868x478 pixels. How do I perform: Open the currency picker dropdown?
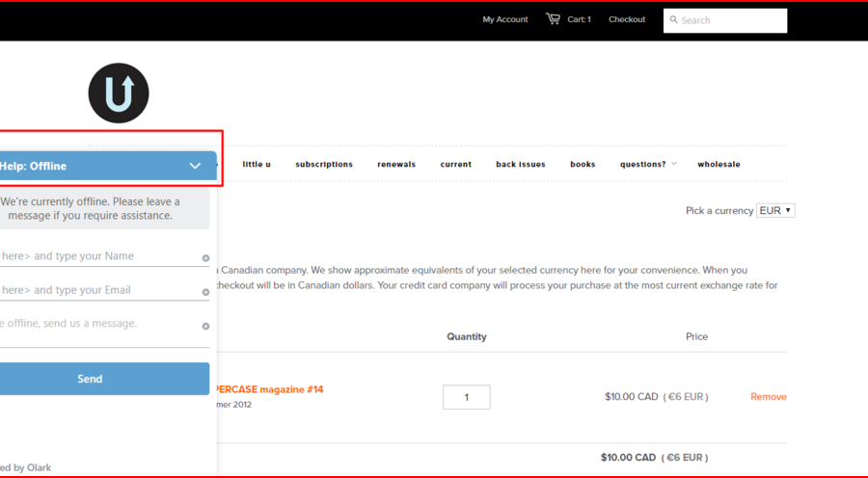pos(775,210)
